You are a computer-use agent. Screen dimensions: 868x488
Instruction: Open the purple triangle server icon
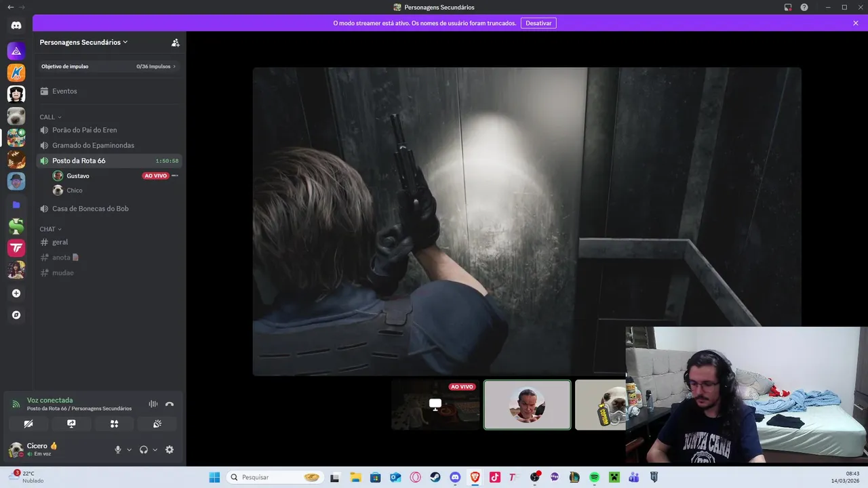coord(16,51)
